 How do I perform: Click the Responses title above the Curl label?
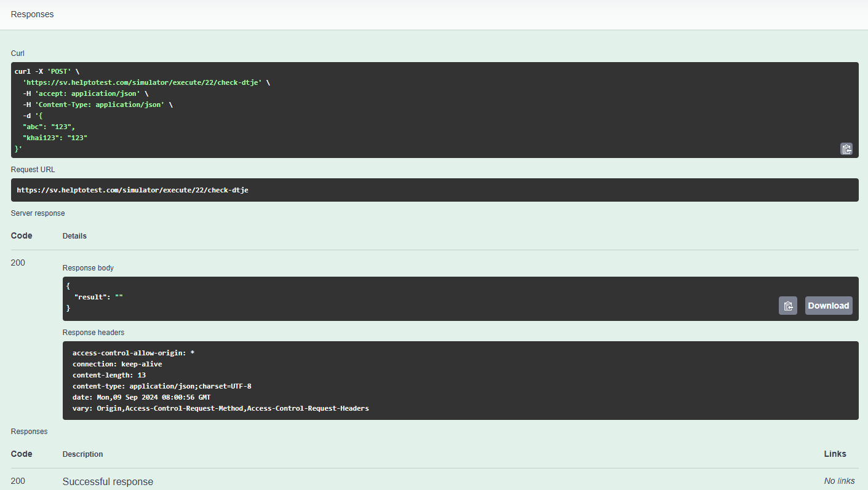32,14
